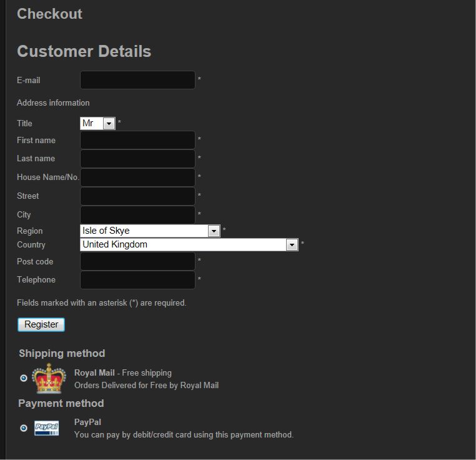
Task: Click the 'Payment method' heading
Action: click(61, 404)
